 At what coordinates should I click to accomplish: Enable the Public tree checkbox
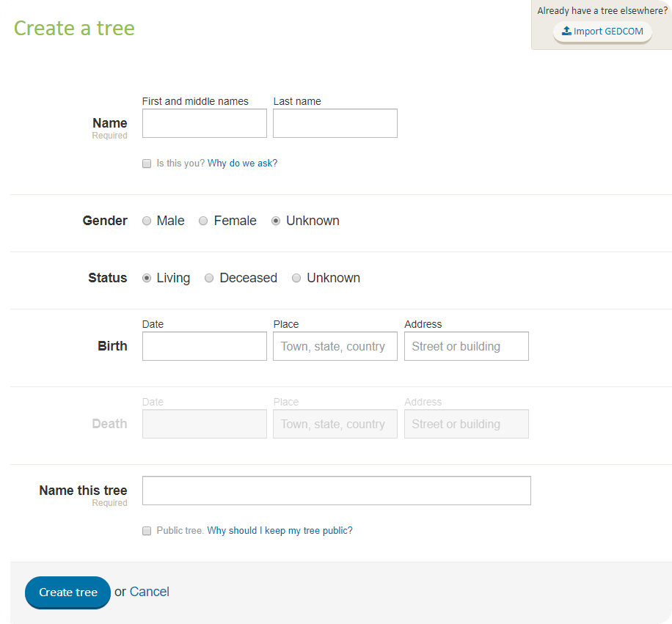tap(147, 531)
